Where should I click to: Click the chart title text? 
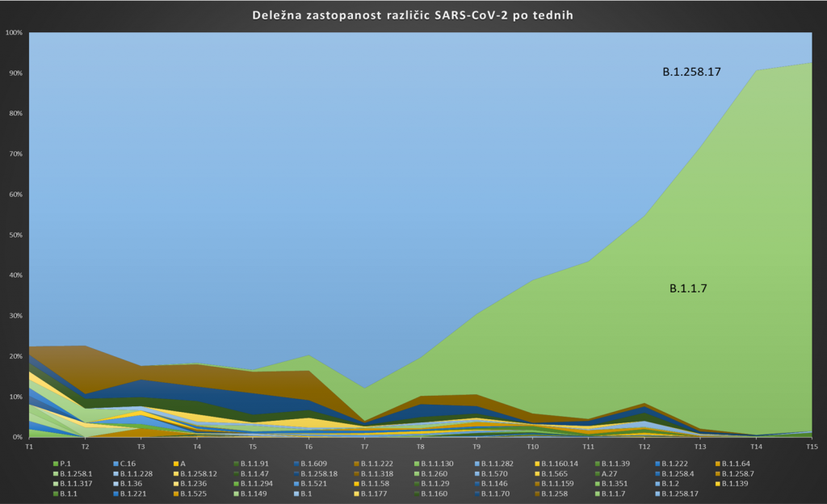[x=413, y=15]
